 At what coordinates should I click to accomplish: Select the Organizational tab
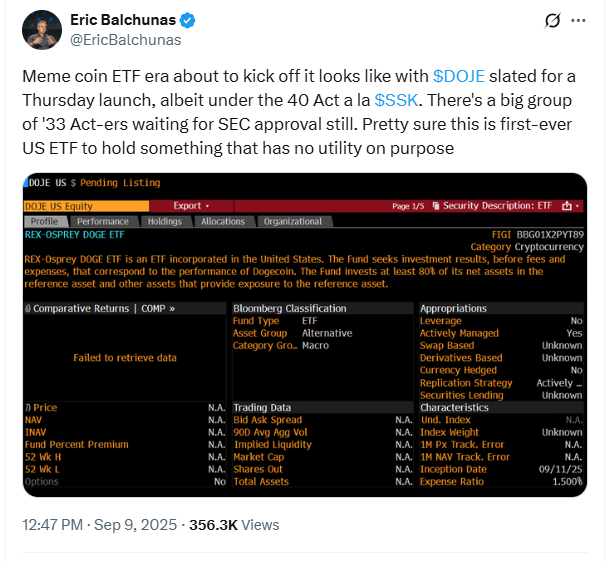[293, 221]
